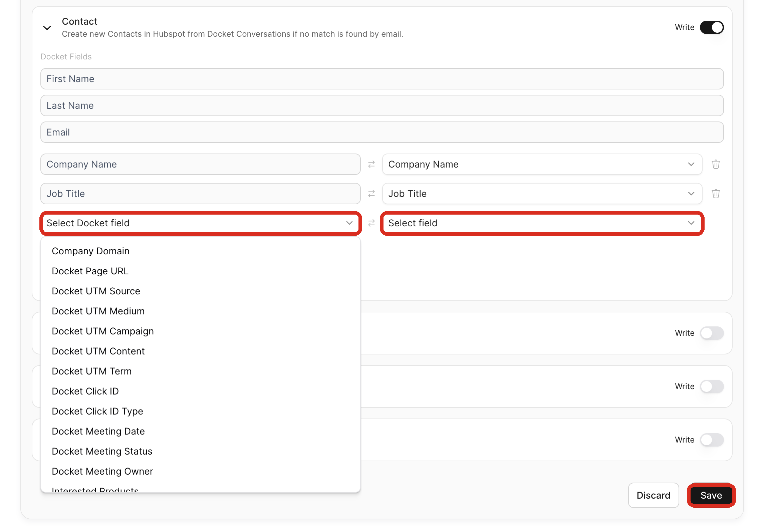Enable the second disabled Write toggle

[712, 386]
